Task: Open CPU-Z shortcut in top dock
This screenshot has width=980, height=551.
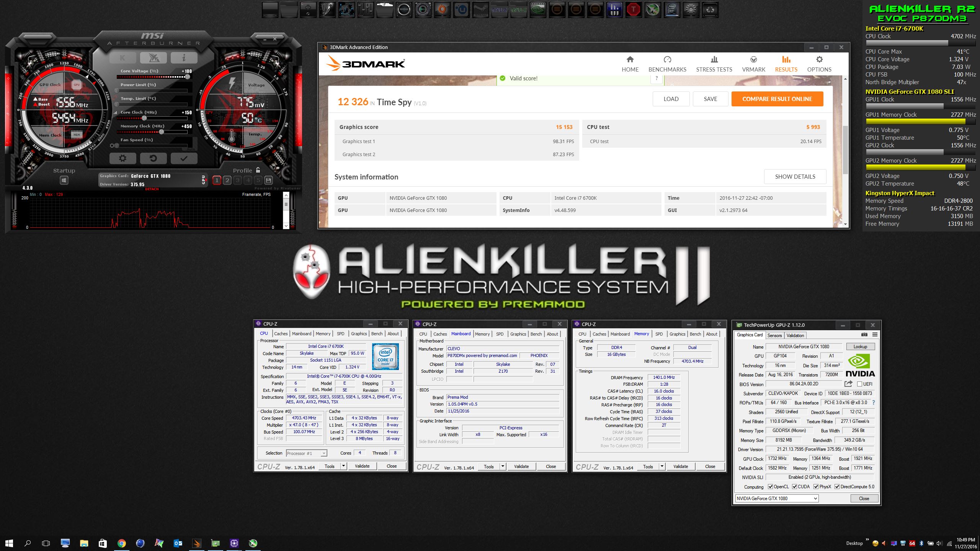Action: click(x=500, y=10)
